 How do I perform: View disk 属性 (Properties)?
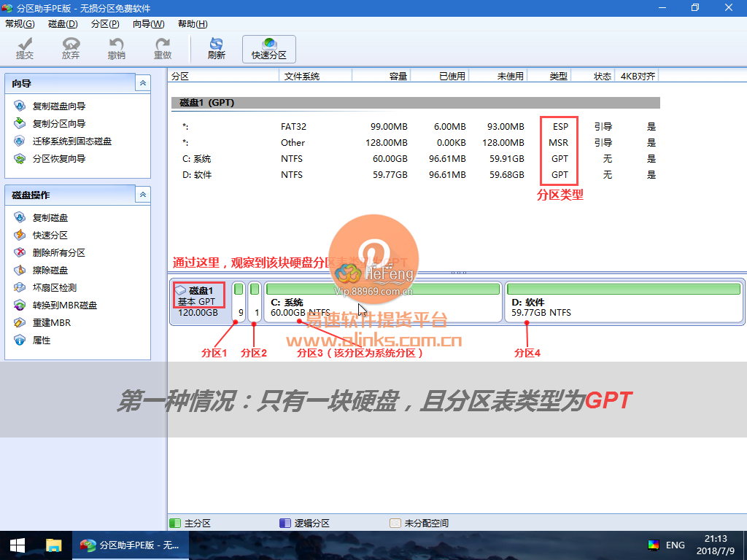point(42,339)
